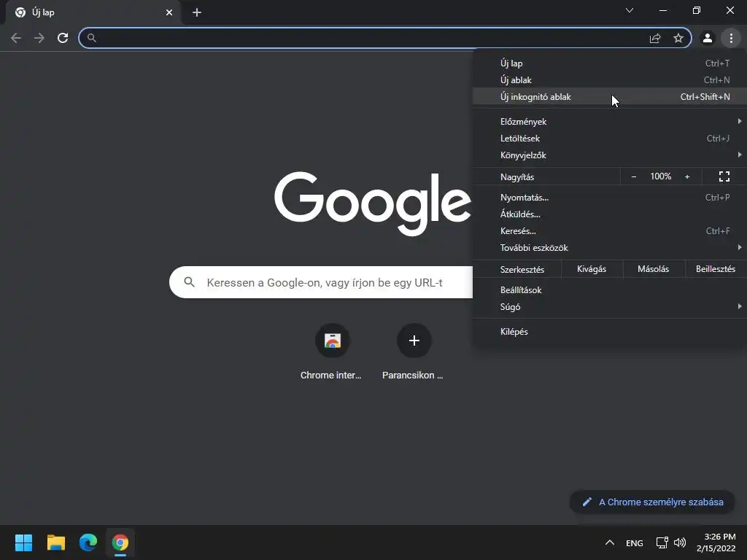Enter fullscreen mode from the Nagyítás row
747x560 pixels.
tap(724, 176)
